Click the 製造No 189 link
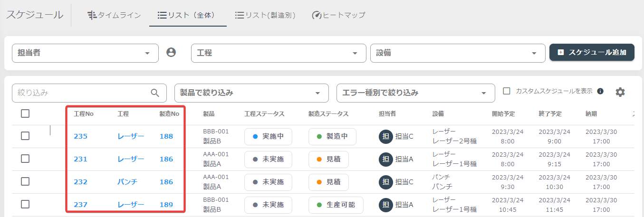This screenshot has width=644, height=217. tap(166, 205)
